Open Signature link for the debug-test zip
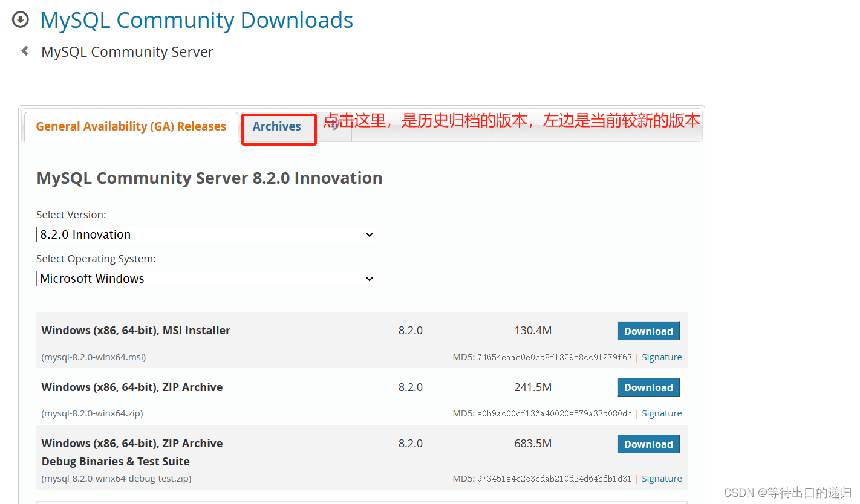The height and width of the screenshot is (504, 860). point(662,479)
